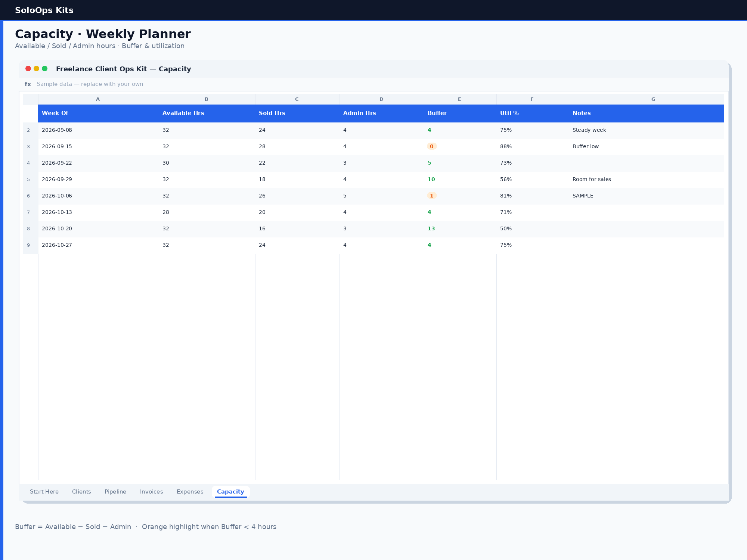This screenshot has height=560, width=747.
Task: Click the 50% utilization cell
Action: coord(533,229)
